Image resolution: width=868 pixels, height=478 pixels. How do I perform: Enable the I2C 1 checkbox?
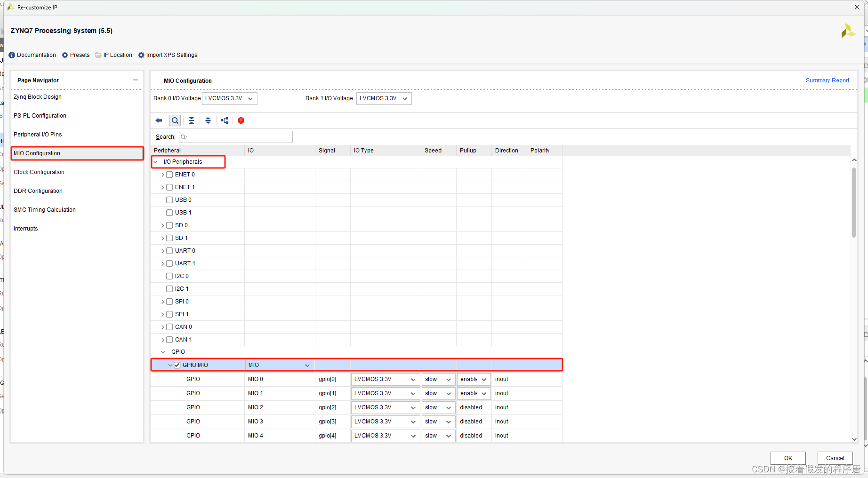pos(169,289)
